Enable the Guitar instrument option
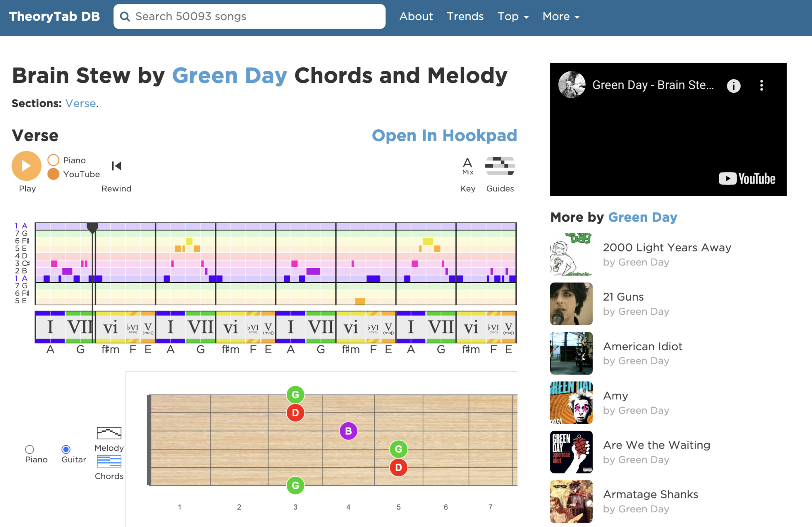Screen dimensions: 812x527 (x=66, y=450)
